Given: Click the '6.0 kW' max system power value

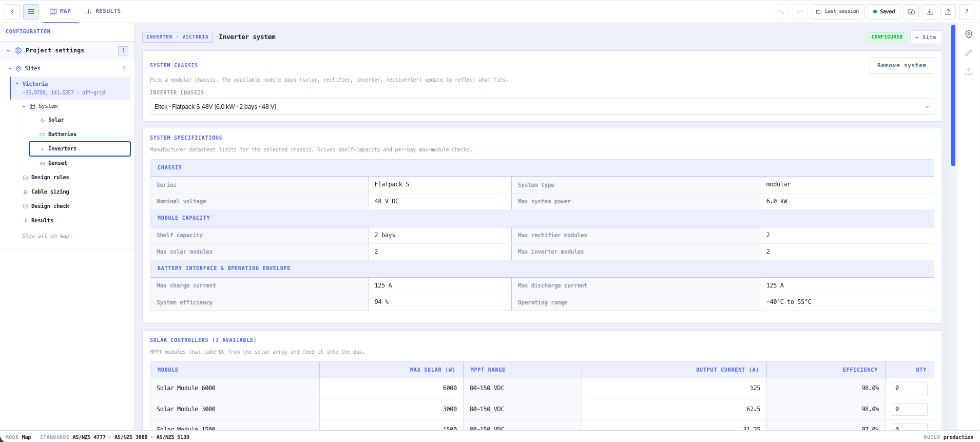Looking at the screenshot, I should 777,202.
